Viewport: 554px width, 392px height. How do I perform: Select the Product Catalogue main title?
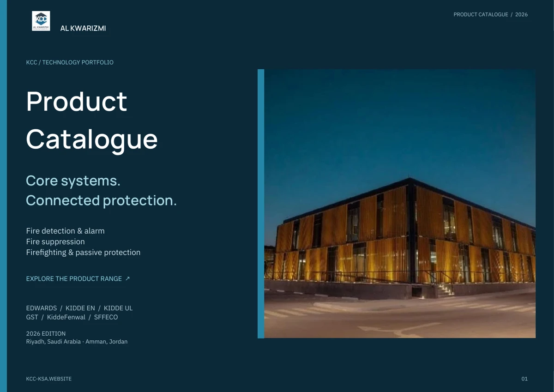pos(92,120)
